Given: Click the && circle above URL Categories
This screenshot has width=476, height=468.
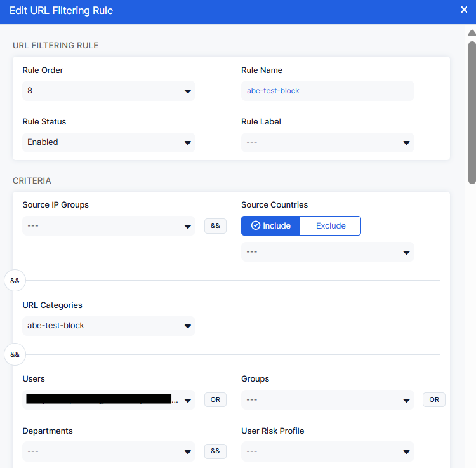Looking at the screenshot, I should click(x=15, y=280).
